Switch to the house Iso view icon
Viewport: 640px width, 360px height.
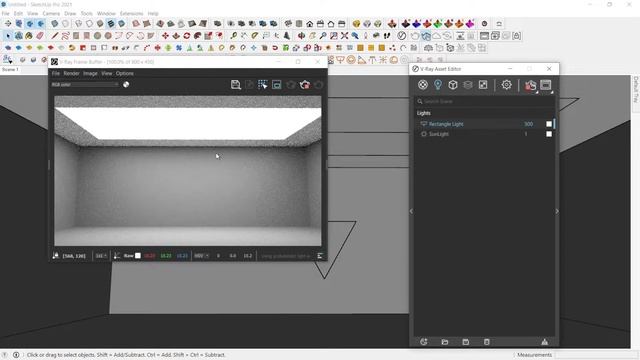point(310,24)
